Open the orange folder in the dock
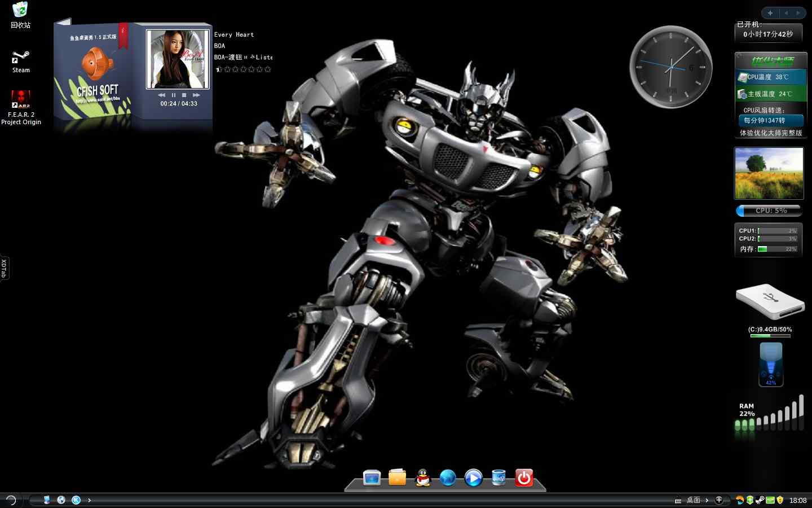This screenshot has height=508, width=812. click(x=397, y=478)
